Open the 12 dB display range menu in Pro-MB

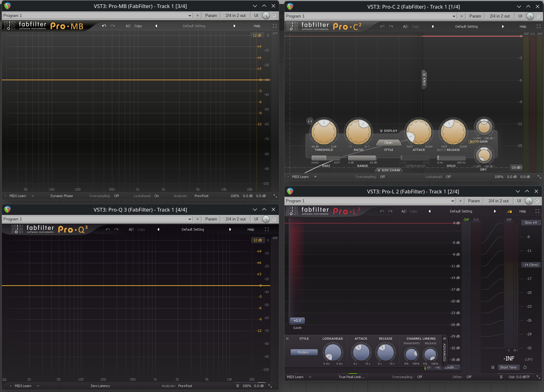pyautogui.click(x=257, y=35)
